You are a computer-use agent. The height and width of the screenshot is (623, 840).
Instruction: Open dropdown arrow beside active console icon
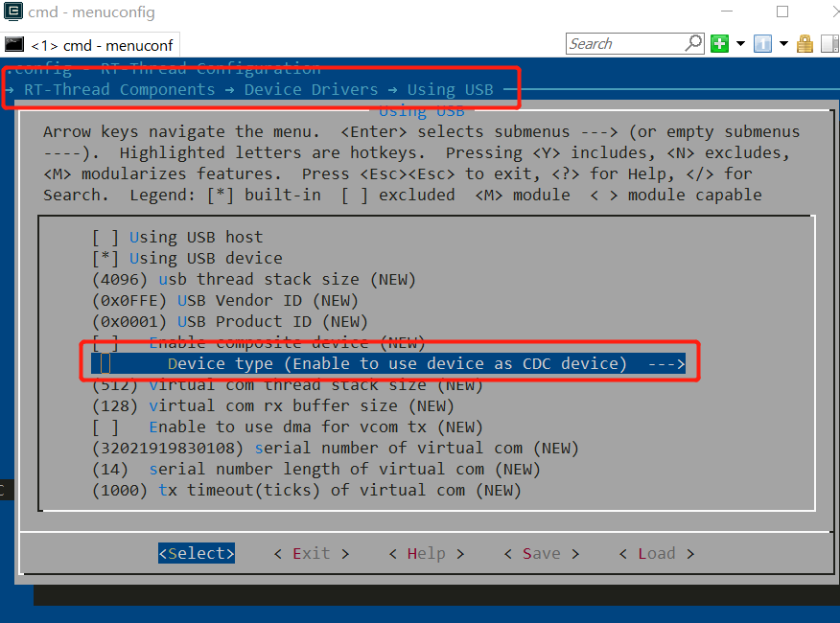pos(783,44)
